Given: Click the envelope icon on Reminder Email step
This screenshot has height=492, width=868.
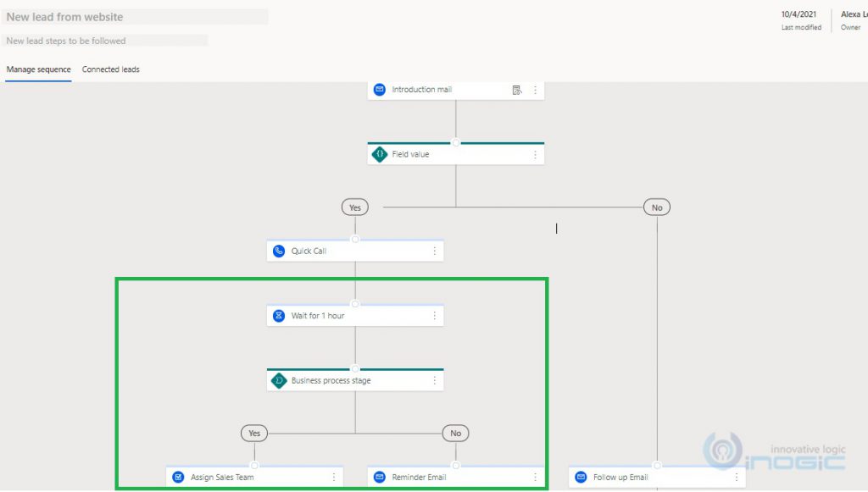Looking at the screenshot, I should coord(378,477).
